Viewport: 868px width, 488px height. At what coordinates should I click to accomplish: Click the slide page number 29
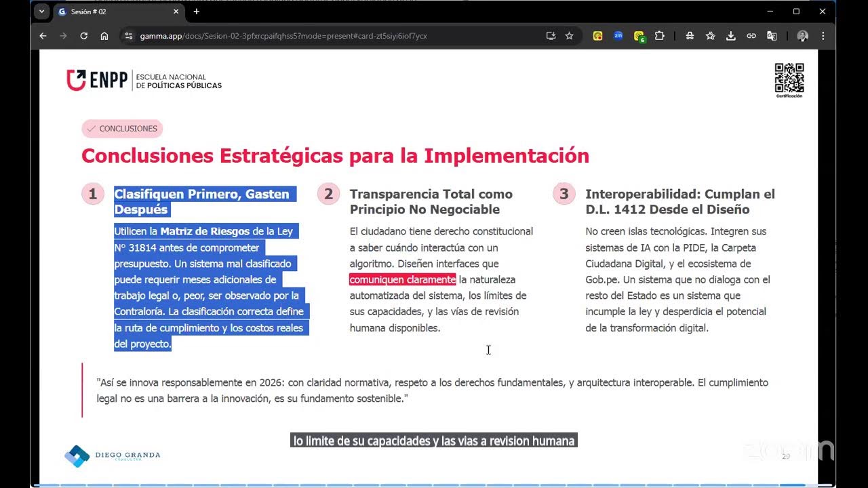point(786,457)
